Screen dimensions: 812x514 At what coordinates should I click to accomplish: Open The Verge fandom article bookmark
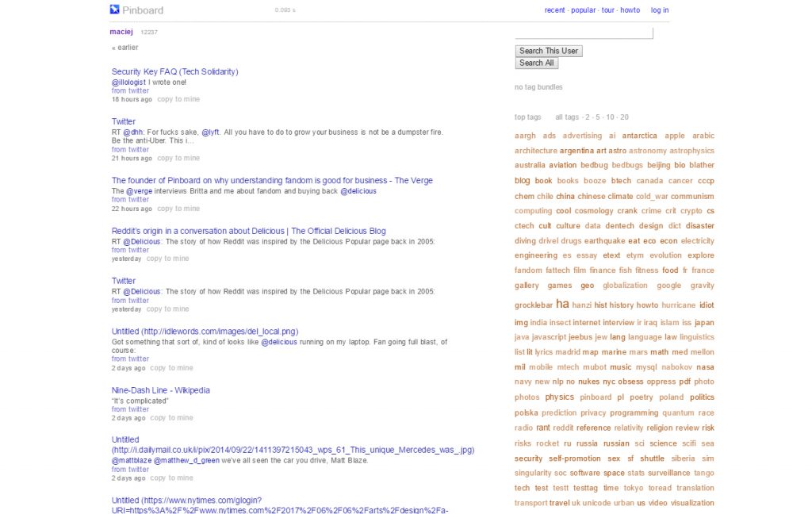(272, 180)
